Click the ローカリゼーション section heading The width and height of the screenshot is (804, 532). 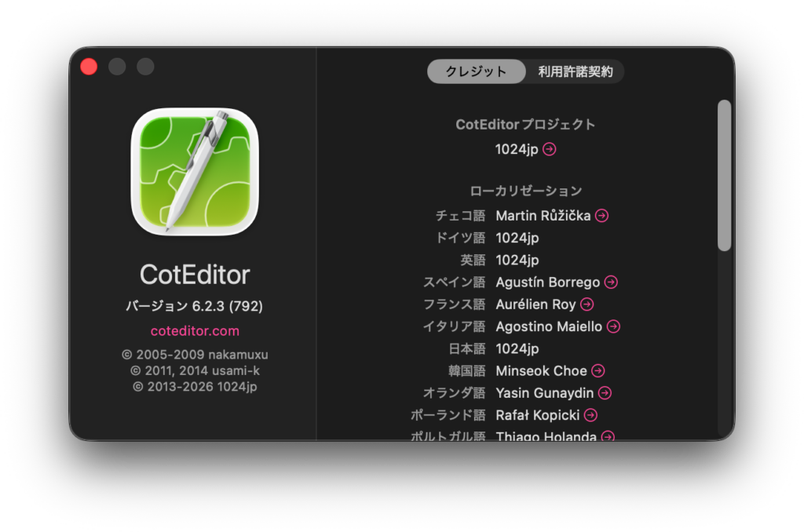525,191
